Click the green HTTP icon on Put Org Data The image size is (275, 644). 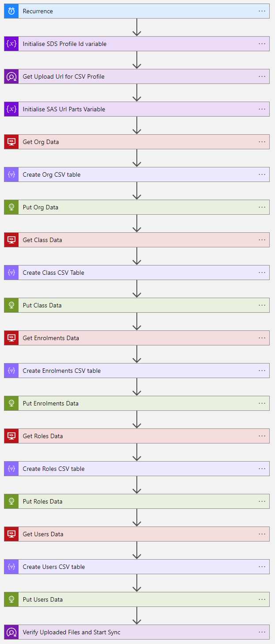point(11,207)
